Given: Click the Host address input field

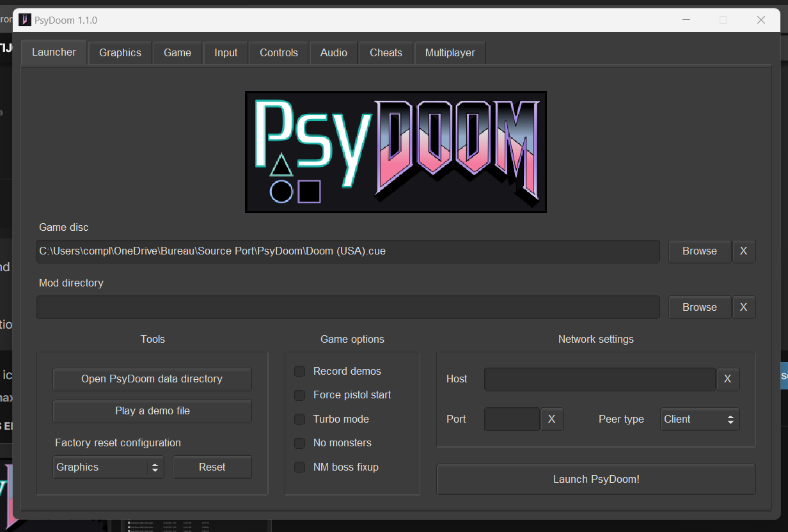Looking at the screenshot, I should coord(600,379).
